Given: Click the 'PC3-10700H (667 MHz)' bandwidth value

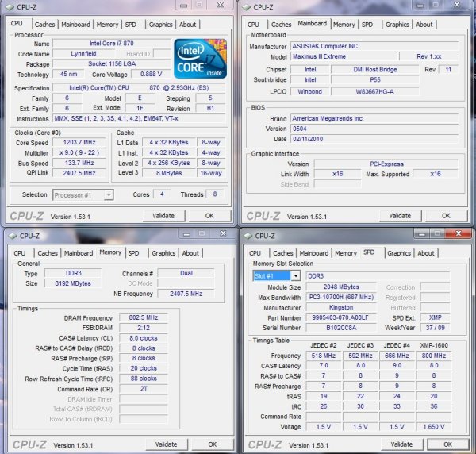Looking at the screenshot, I should (x=341, y=298).
